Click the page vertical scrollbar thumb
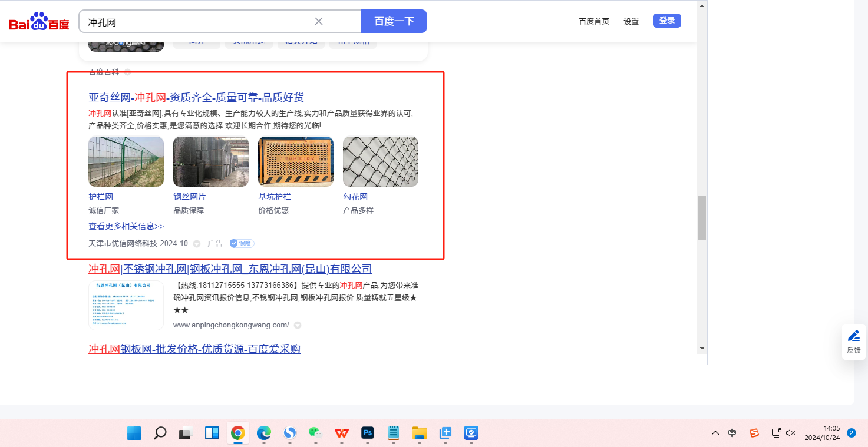The image size is (868, 447). tap(702, 218)
